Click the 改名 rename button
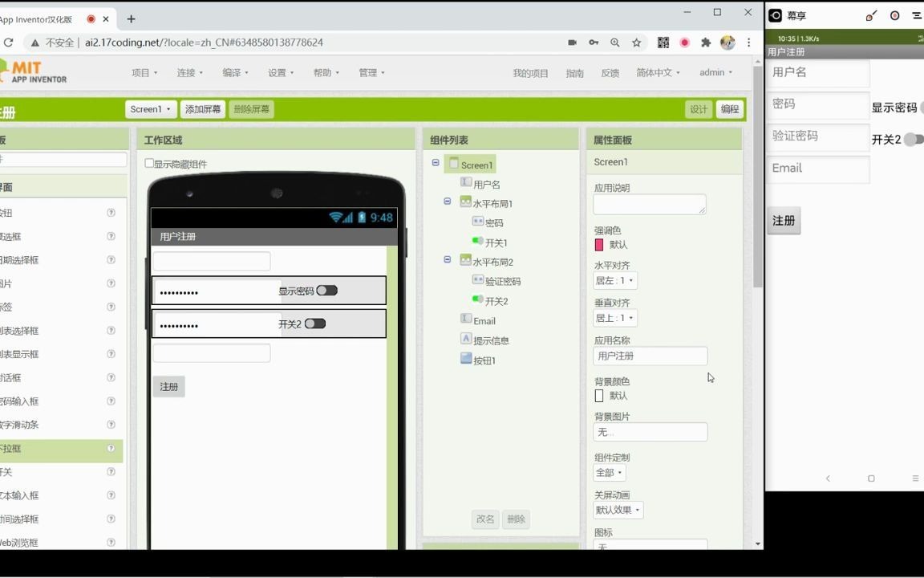 484,519
